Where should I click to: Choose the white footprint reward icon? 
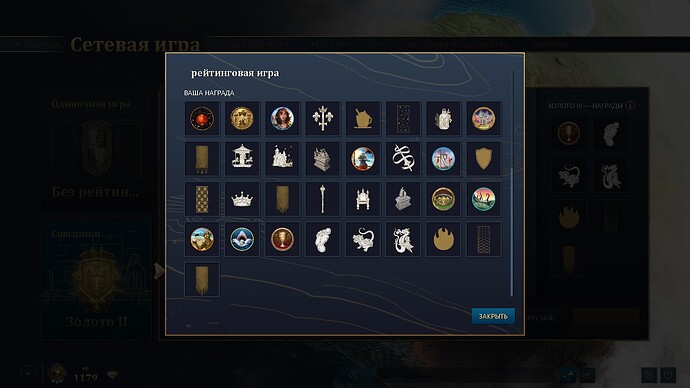pos(323,240)
